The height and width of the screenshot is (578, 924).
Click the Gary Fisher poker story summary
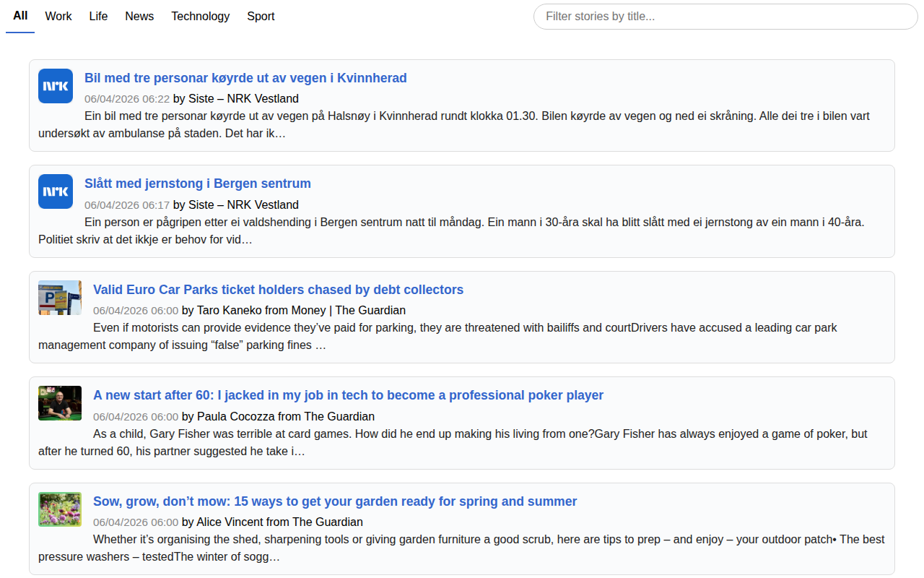coord(462,442)
